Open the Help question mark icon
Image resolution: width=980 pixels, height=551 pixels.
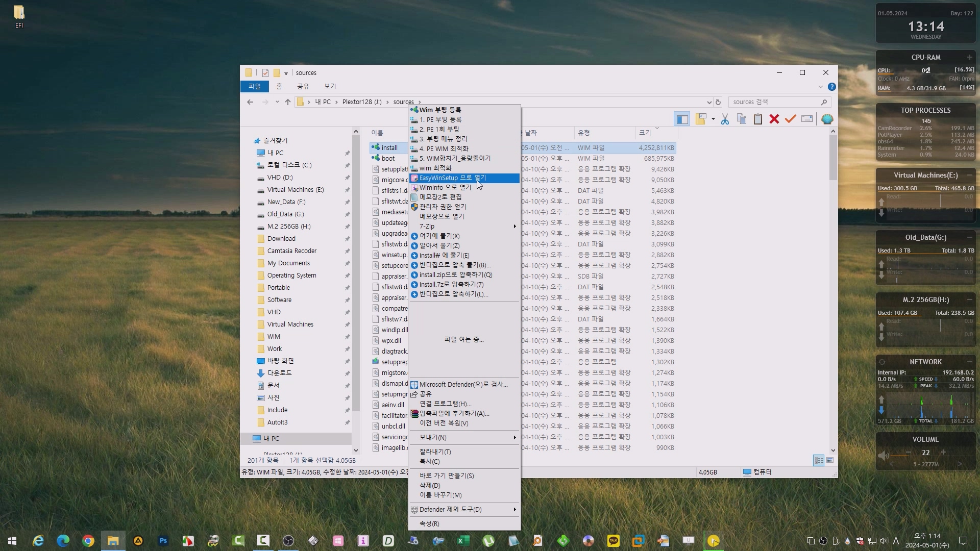(831, 87)
